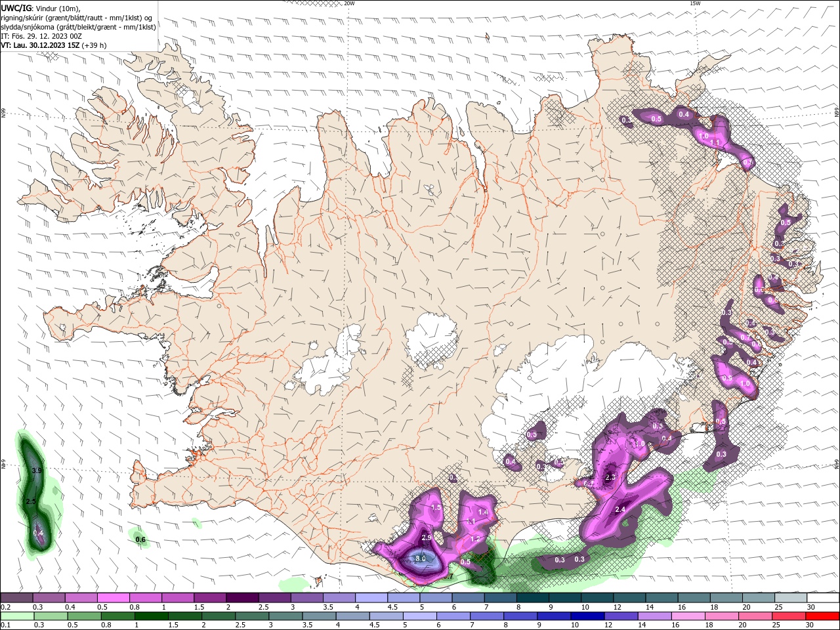Click the upper scale swatch labelled 6

tap(468, 598)
